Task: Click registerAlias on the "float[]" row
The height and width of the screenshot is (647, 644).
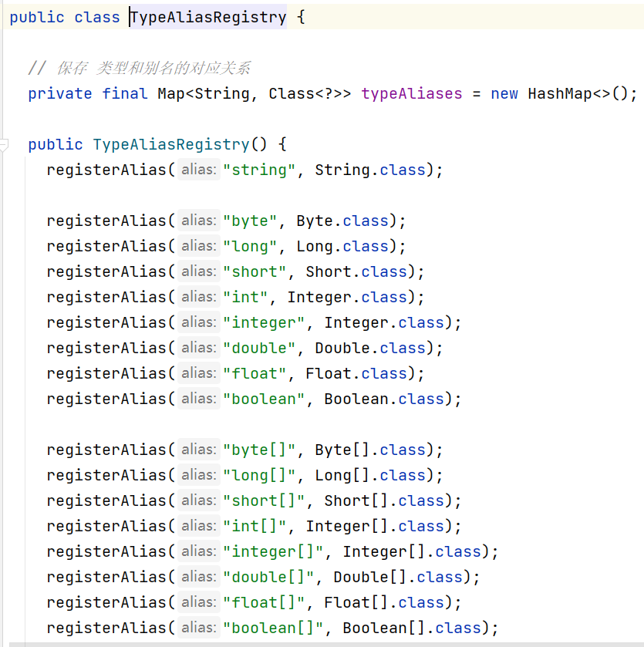Action: [x=106, y=603]
